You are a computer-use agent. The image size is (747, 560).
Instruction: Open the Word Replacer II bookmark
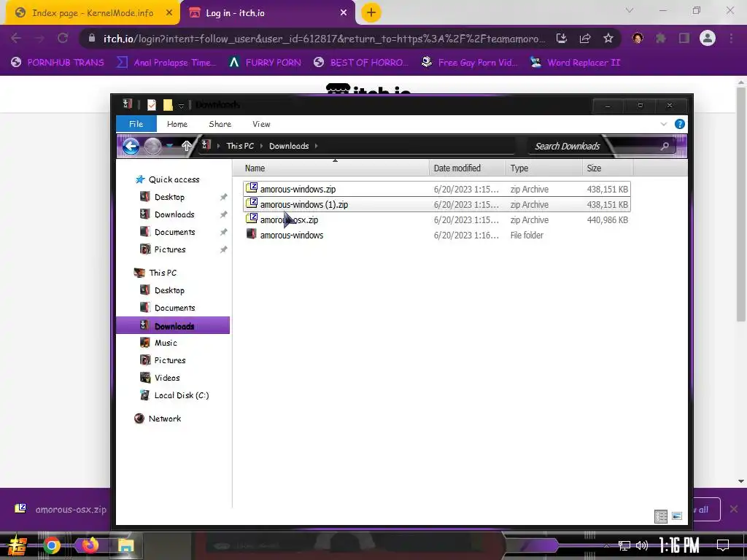tap(576, 63)
